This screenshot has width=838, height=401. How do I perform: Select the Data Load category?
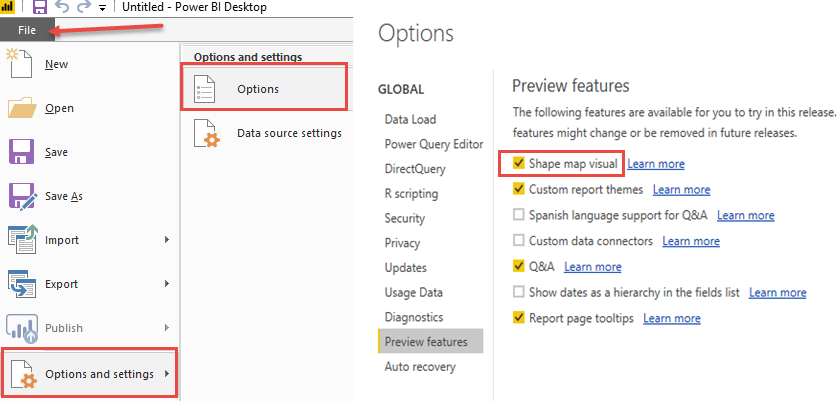click(x=410, y=119)
